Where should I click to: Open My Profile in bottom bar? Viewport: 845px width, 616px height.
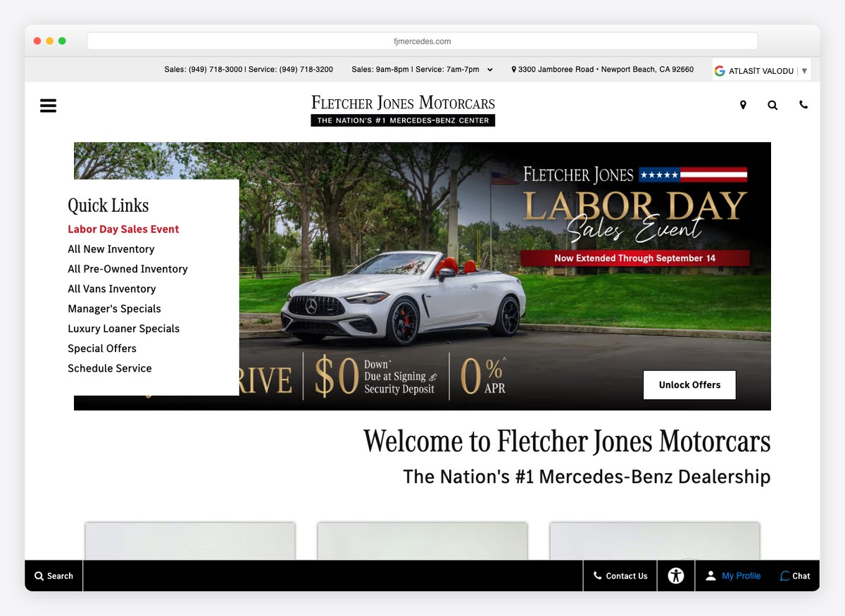pyautogui.click(x=733, y=576)
